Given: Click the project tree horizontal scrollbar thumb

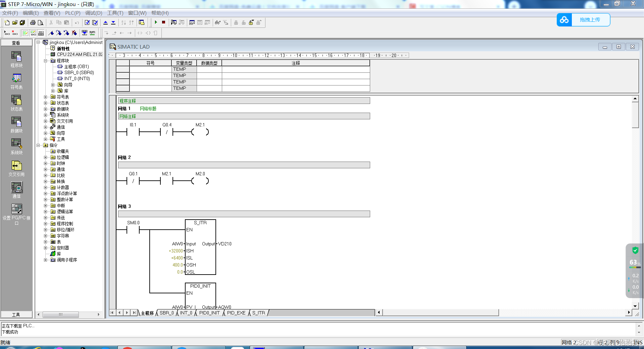Looking at the screenshot, I should (61, 314).
